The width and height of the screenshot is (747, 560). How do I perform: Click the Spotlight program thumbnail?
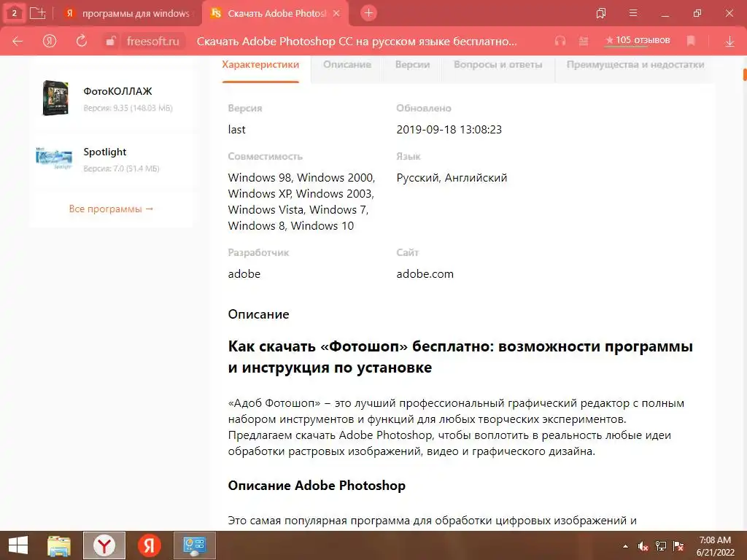pos(54,158)
